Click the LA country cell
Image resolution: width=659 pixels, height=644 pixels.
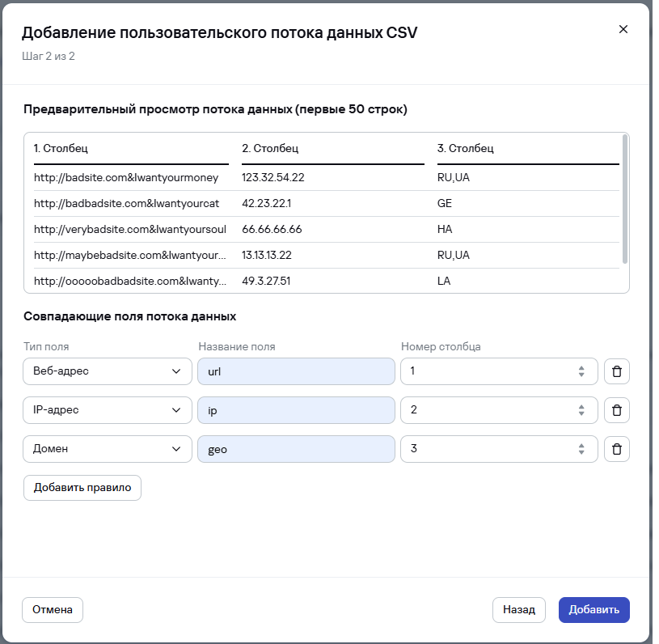pyautogui.click(x=444, y=281)
